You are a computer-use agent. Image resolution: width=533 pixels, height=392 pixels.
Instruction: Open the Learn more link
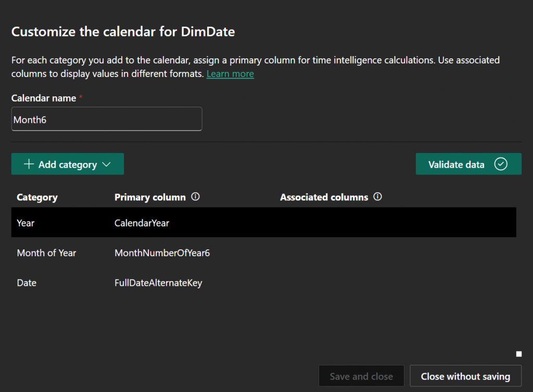coord(230,74)
